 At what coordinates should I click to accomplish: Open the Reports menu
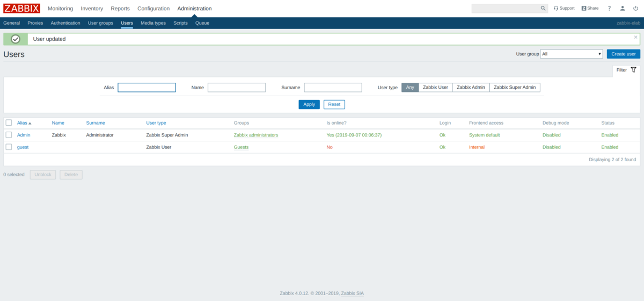tap(120, 9)
